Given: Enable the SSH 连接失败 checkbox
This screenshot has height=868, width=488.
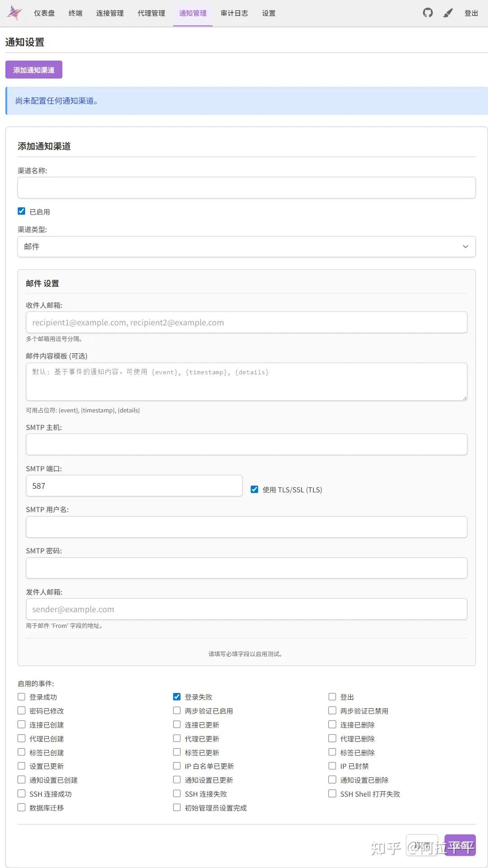Looking at the screenshot, I should [x=177, y=793].
